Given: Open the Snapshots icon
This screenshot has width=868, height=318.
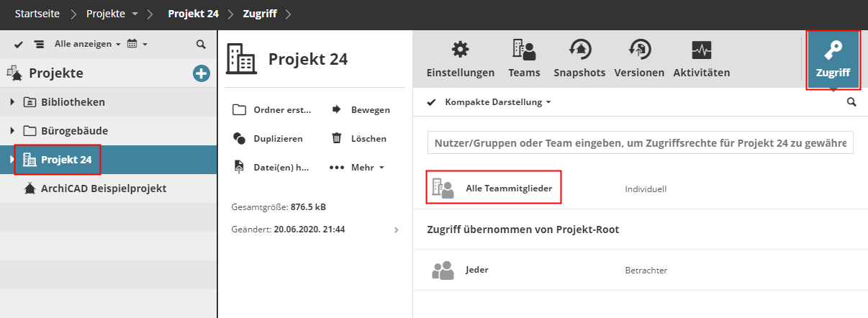Looking at the screenshot, I should [579, 50].
